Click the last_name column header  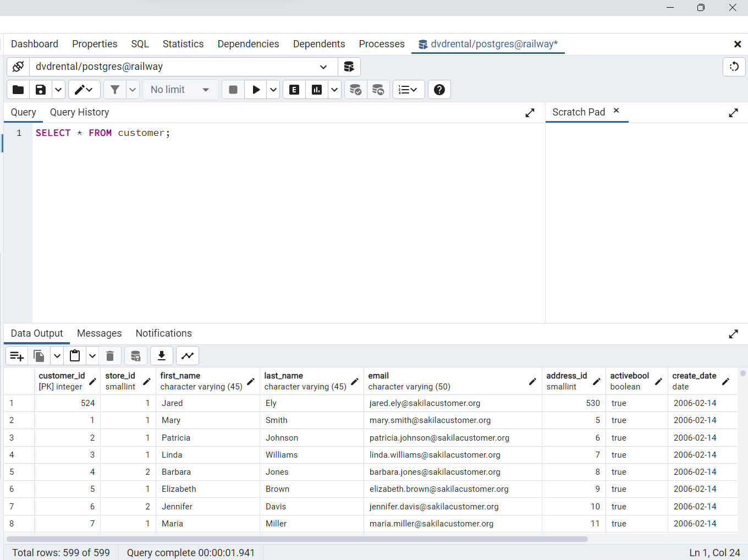pos(311,381)
